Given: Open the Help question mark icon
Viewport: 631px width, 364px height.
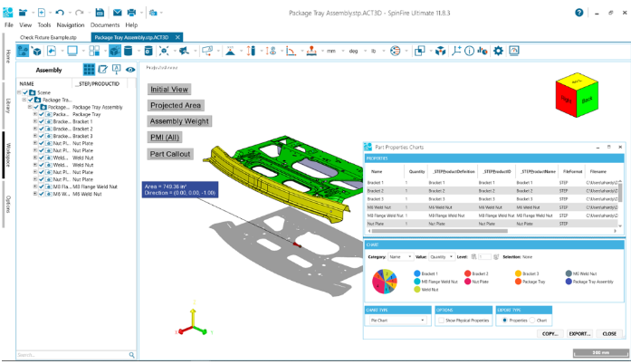Looking at the screenshot, I should [578, 13].
